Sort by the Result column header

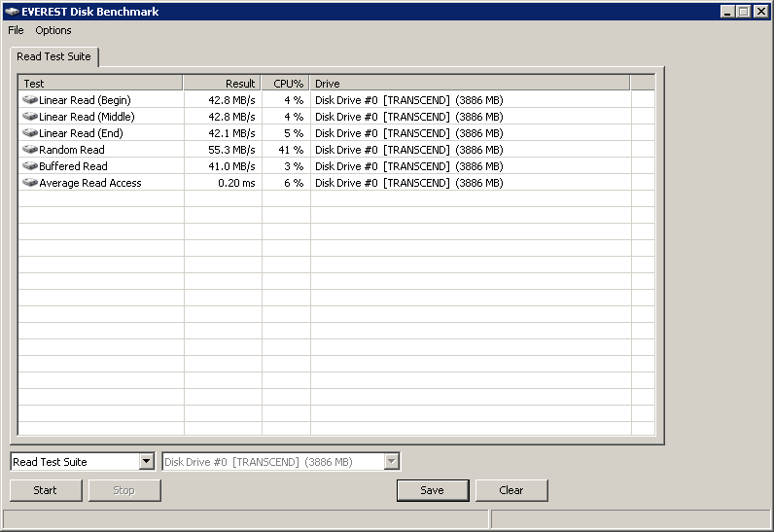[222, 84]
